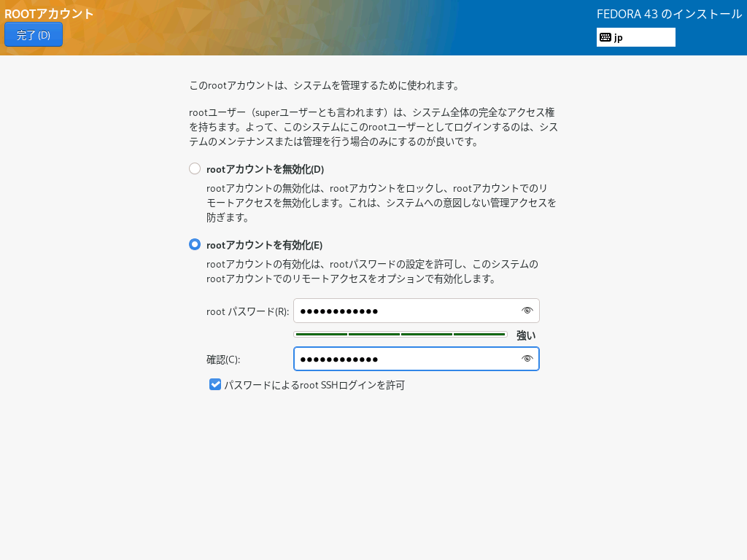Uncheck the root SSH login checkbox

click(x=215, y=384)
